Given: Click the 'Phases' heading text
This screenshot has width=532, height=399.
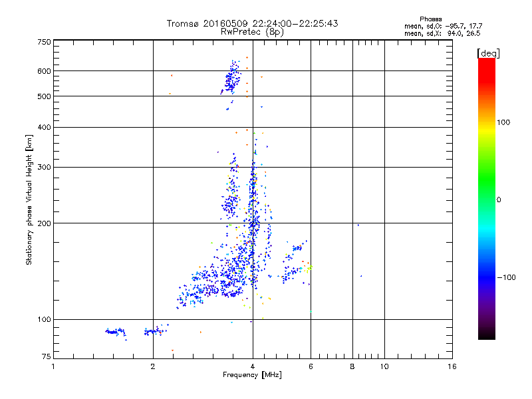Looking at the screenshot, I should coord(430,19).
